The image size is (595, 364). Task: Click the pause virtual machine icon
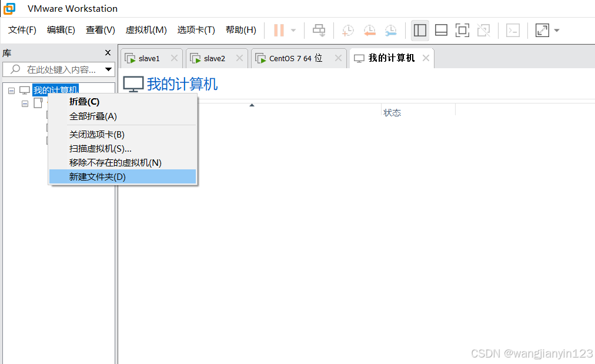point(279,31)
